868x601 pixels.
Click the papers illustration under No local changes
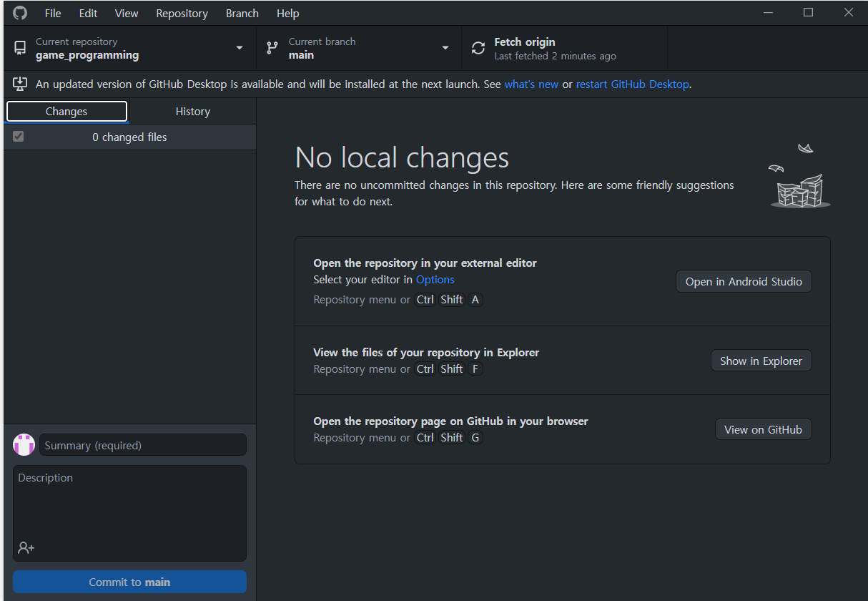[x=799, y=176]
